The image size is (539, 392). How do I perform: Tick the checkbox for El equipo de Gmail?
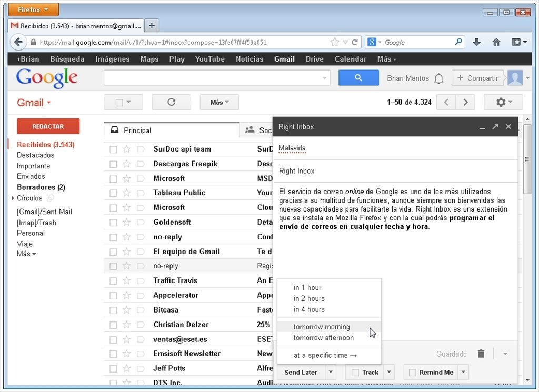tap(113, 252)
